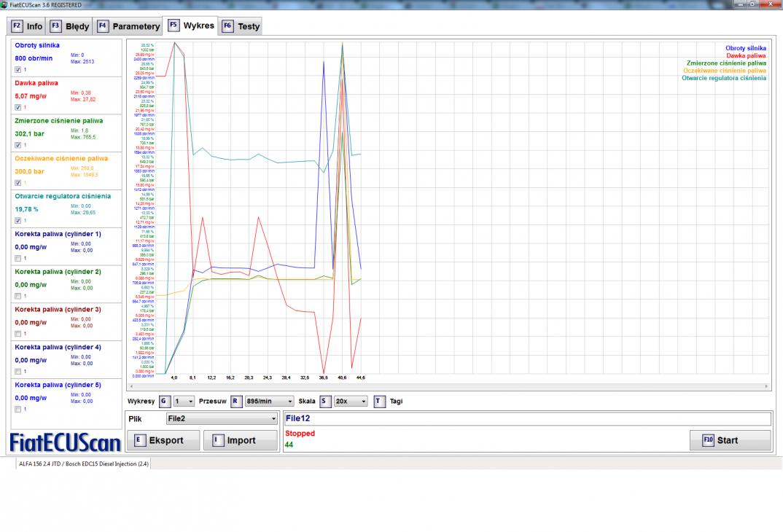
Task: Click the R shortcut icon next to Przesuw
Action: [x=235, y=401]
